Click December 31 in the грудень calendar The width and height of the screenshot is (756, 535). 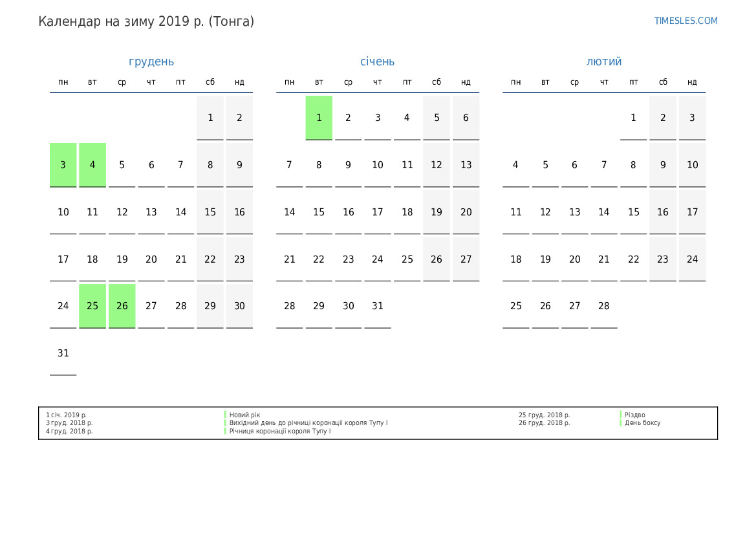click(x=63, y=353)
